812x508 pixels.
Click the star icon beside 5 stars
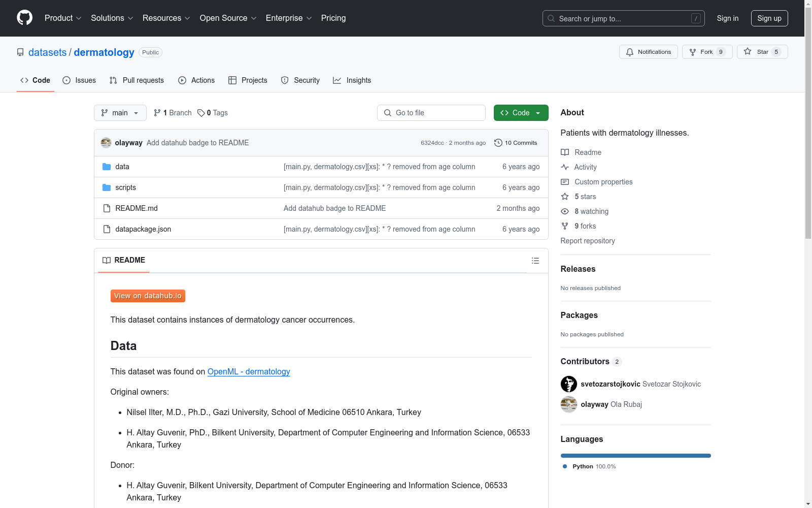pos(565,197)
